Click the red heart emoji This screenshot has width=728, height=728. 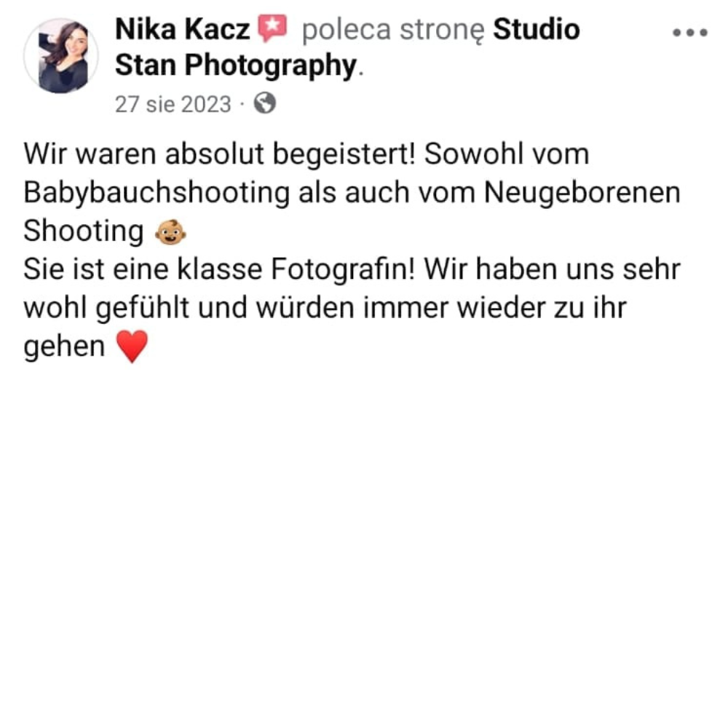click(132, 347)
